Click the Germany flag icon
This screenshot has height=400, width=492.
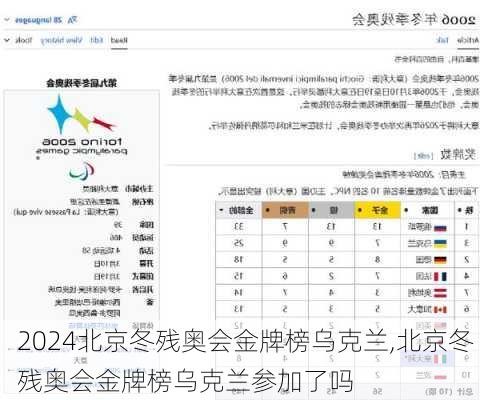pos(440,260)
